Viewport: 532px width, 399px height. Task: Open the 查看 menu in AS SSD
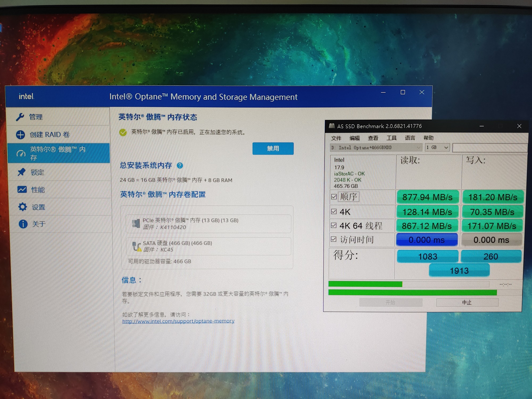pos(373,138)
